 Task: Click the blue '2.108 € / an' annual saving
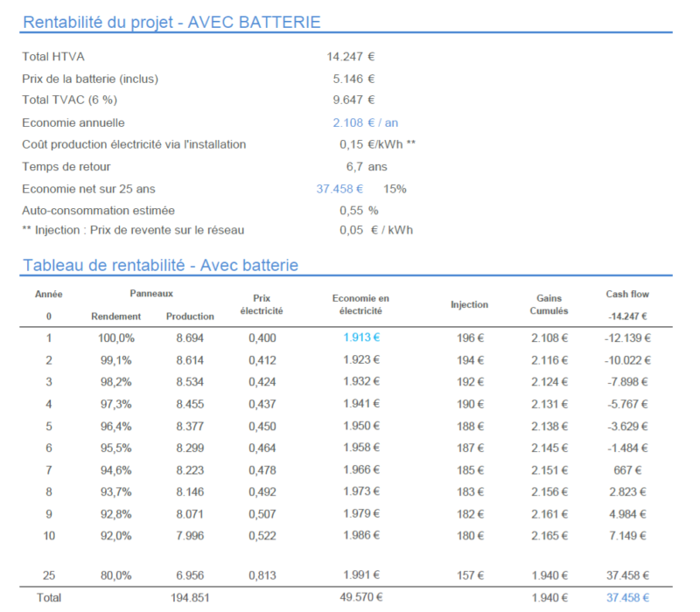point(365,122)
